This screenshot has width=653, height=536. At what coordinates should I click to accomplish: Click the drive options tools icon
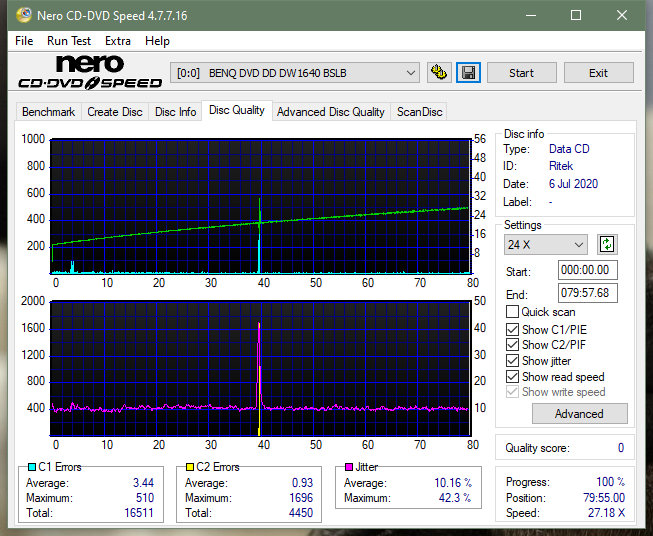pos(439,73)
